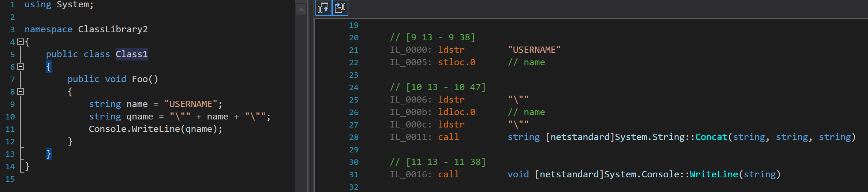This screenshot has width=868, height=192.
Task: Click 'using' keyword on line 1
Action: (x=38, y=5)
